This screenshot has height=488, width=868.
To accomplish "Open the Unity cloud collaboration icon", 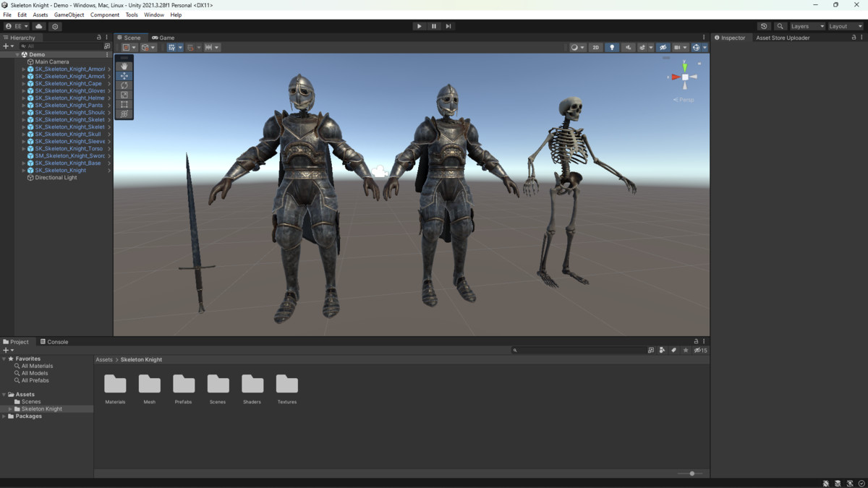I will point(38,25).
